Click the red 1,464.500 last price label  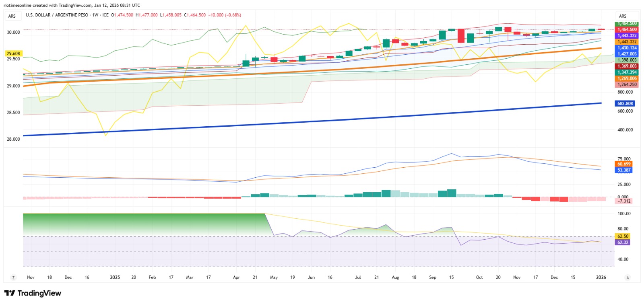tap(627, 29)
